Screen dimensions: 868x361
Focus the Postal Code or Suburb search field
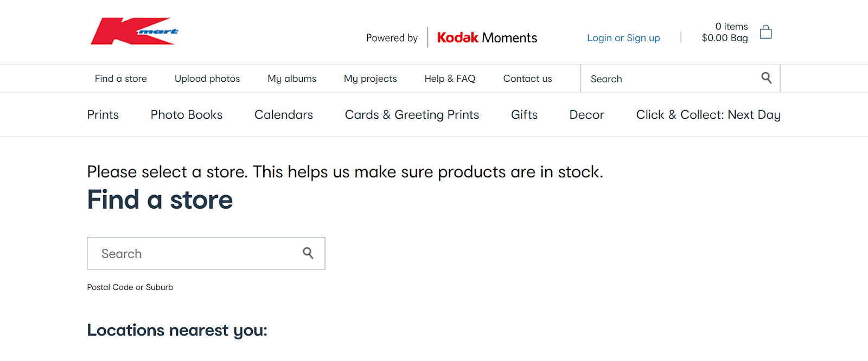(206, 253)
